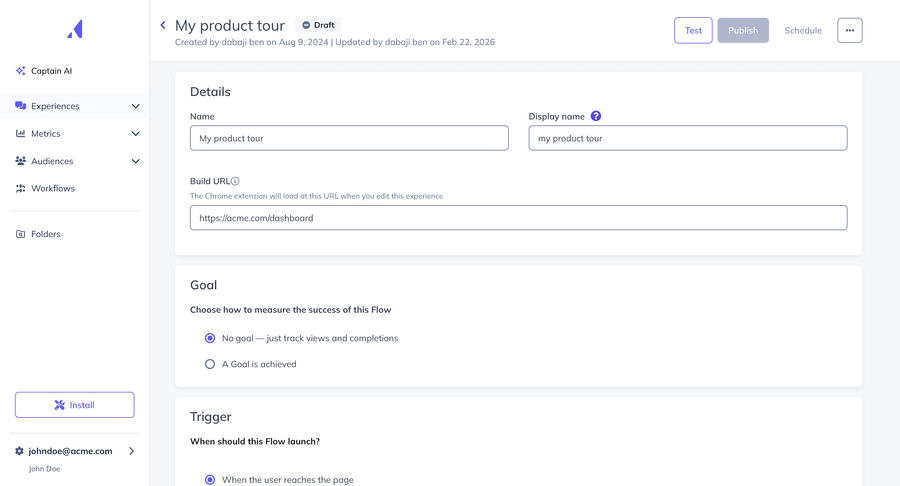
Task: Click the Build URL info icon
Action: [235, 181]
